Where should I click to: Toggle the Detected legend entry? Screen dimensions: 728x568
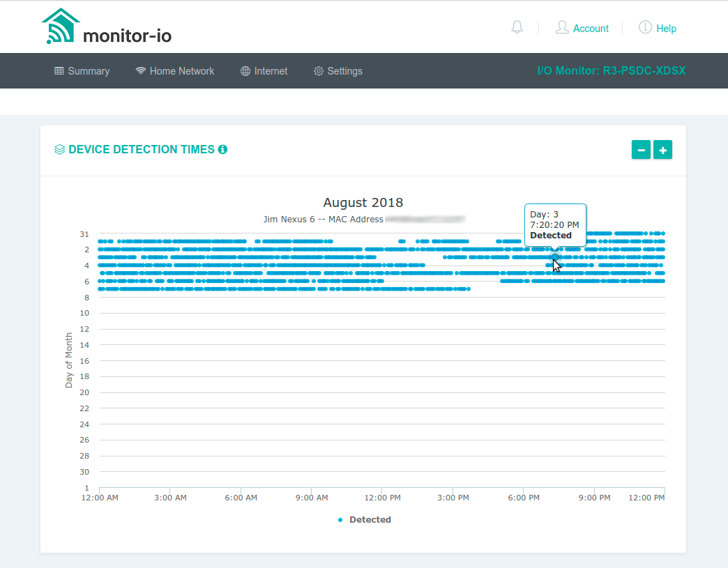(x=364, y=519)
